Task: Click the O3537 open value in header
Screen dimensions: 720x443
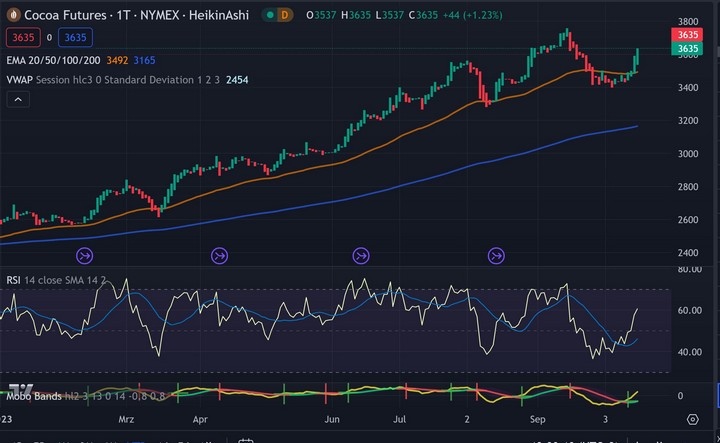Action: click(321, 15)
